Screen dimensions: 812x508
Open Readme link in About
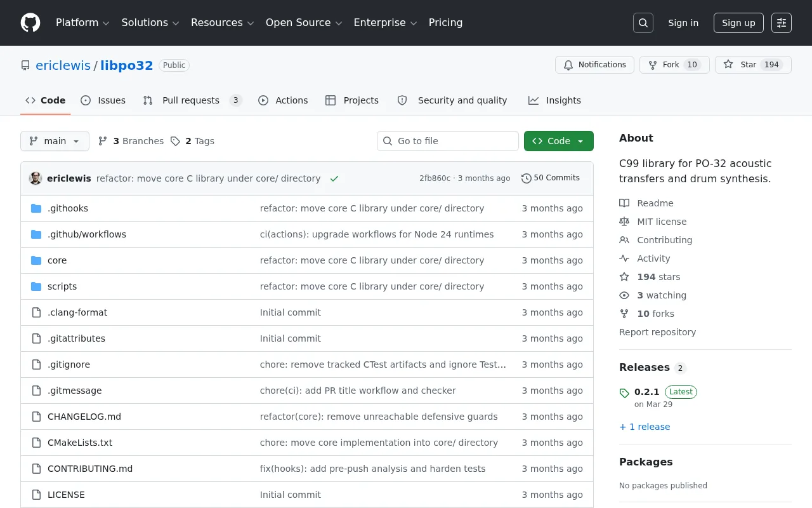point(646,203)
